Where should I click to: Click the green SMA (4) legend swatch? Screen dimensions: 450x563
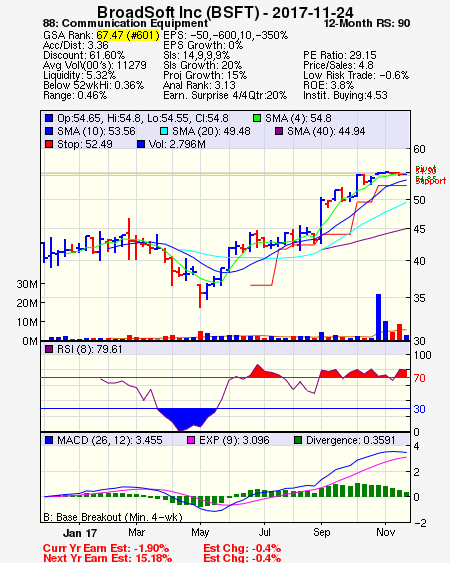[257, 118]
